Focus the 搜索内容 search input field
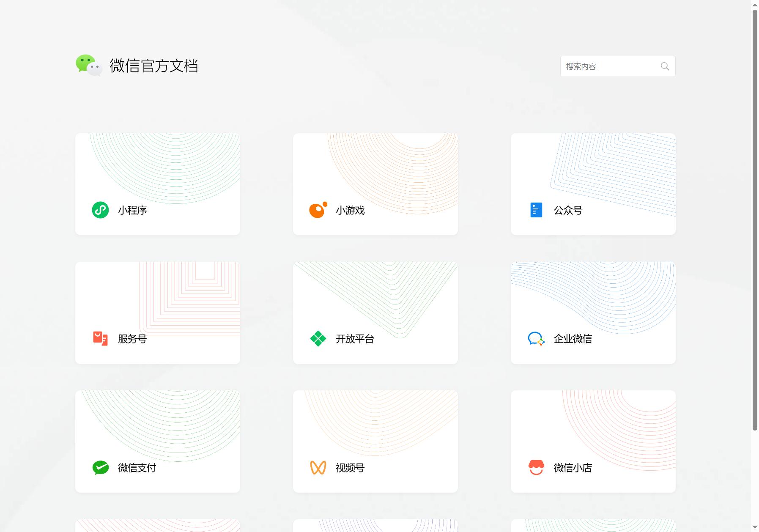Image resolution: width=759 pixels, height=532 pixels. tap(618, 66)
